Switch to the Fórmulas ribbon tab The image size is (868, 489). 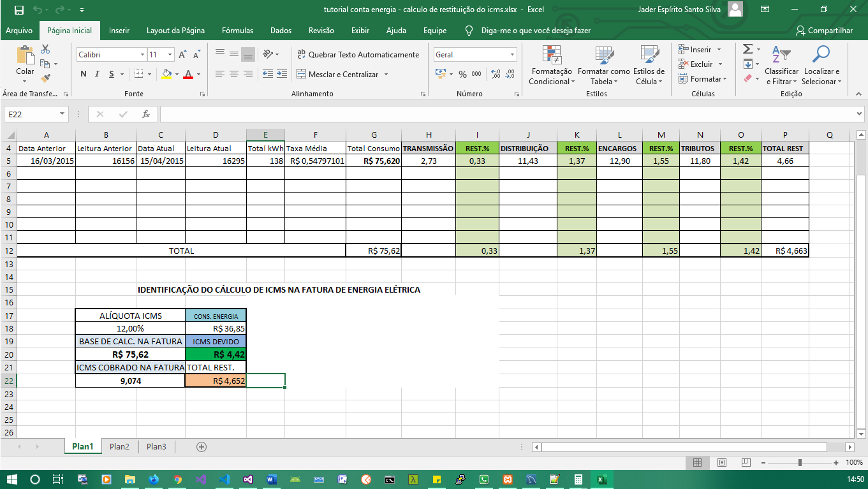point(237,30)
